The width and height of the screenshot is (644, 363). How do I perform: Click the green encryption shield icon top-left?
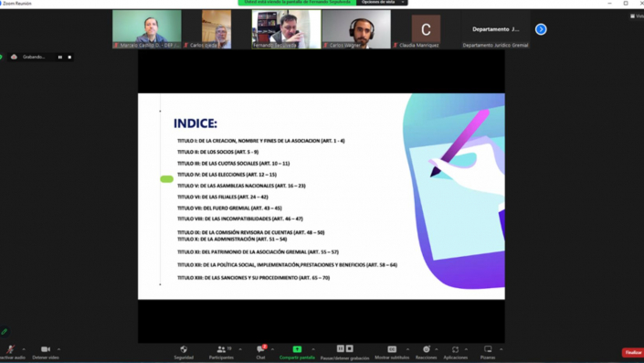[1, 57]
